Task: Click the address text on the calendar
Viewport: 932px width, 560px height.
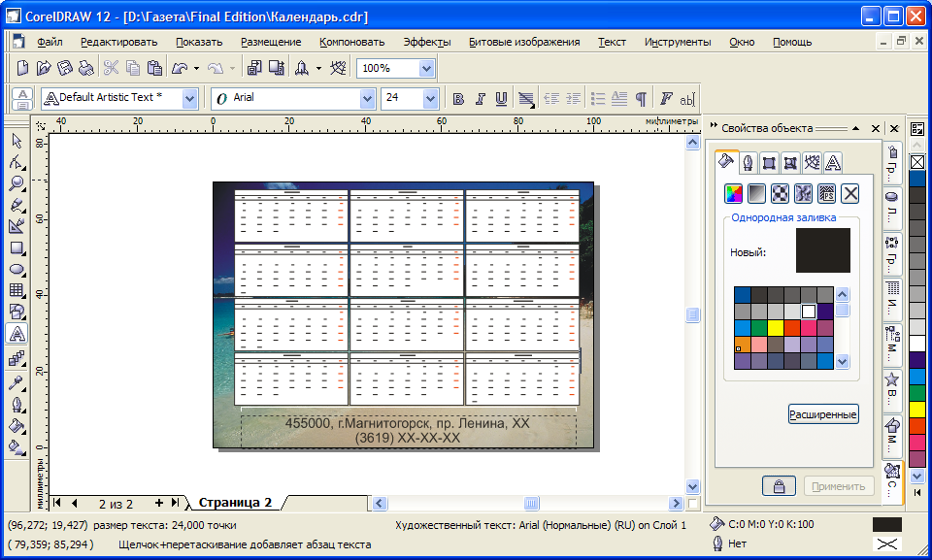Action: pos(408,431)
